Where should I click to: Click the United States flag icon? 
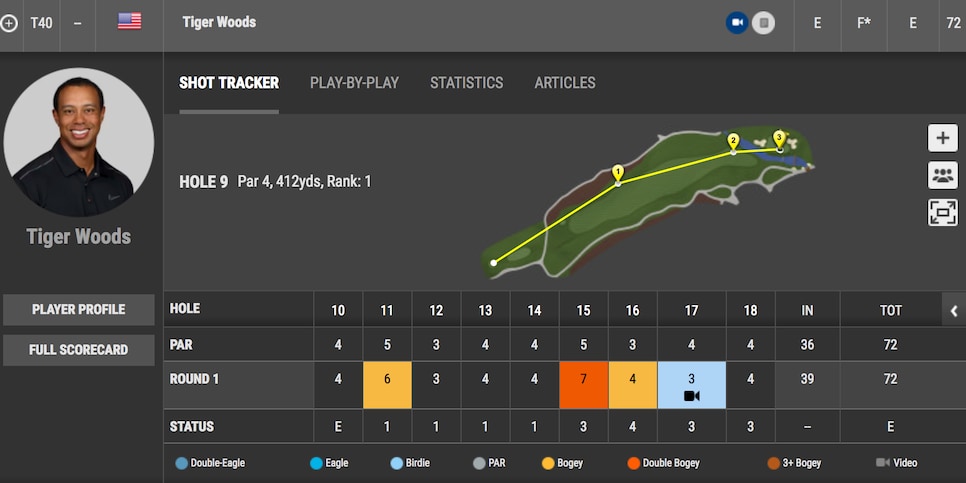coord(129,21)
